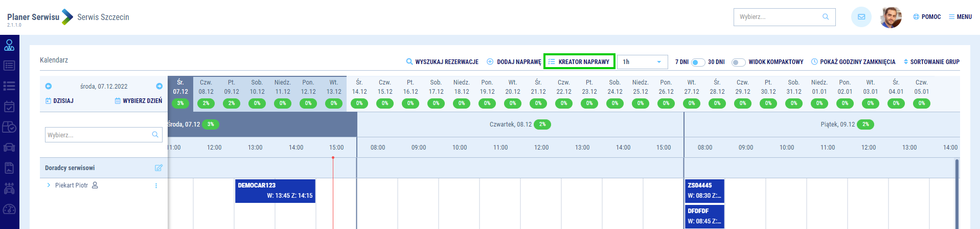Go to previous day with left arrow
The width and height of the screenshot is (980, 229).
pos(49,86)
